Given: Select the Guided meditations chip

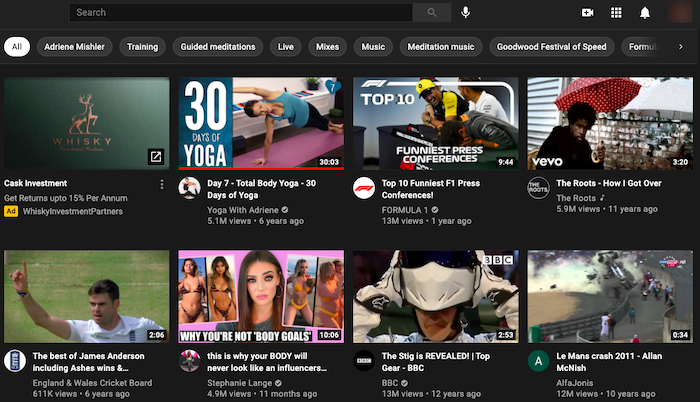Looking at the screenshot, I should [218, 46].
